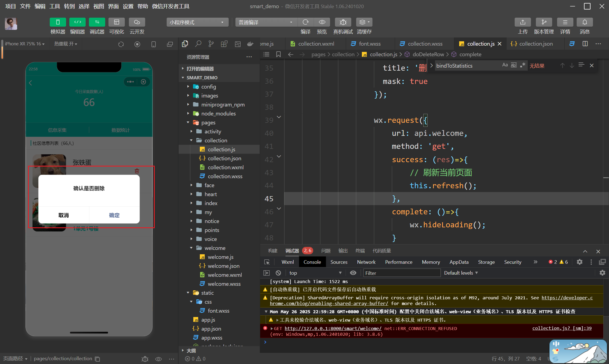Click the console Filter input field

(x=402, y=273)
